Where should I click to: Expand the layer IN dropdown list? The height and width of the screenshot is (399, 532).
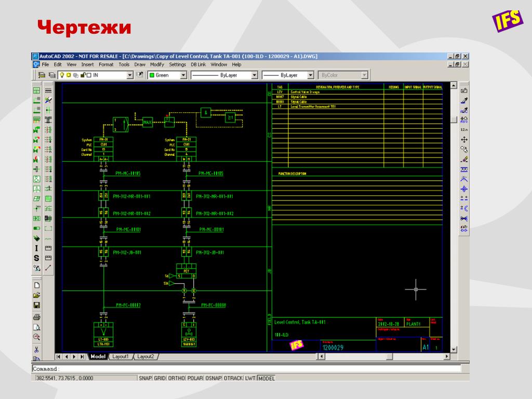pos(129,75)
